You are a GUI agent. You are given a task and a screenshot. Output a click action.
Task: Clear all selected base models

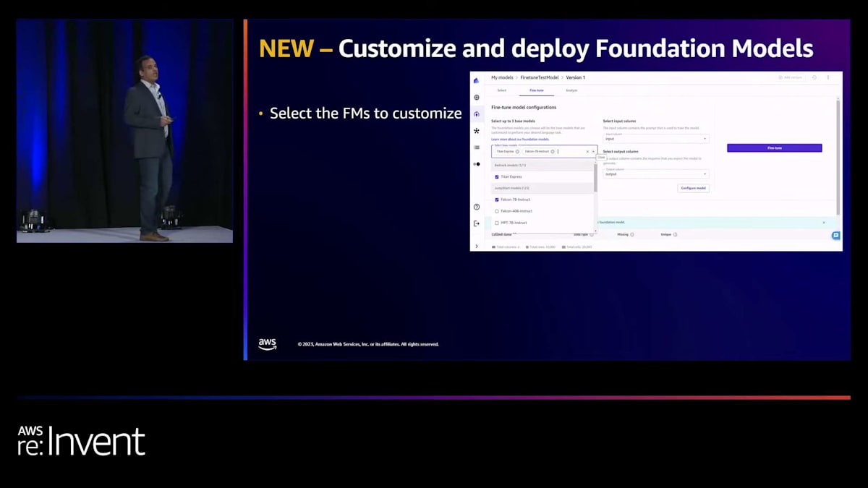(x=587, y=152)
